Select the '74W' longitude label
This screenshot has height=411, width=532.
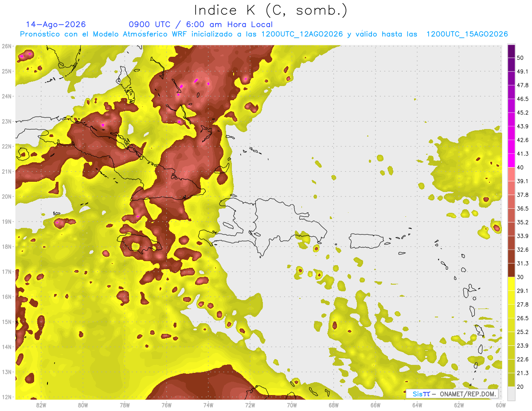pyautogui.click(x=208, y=405)
